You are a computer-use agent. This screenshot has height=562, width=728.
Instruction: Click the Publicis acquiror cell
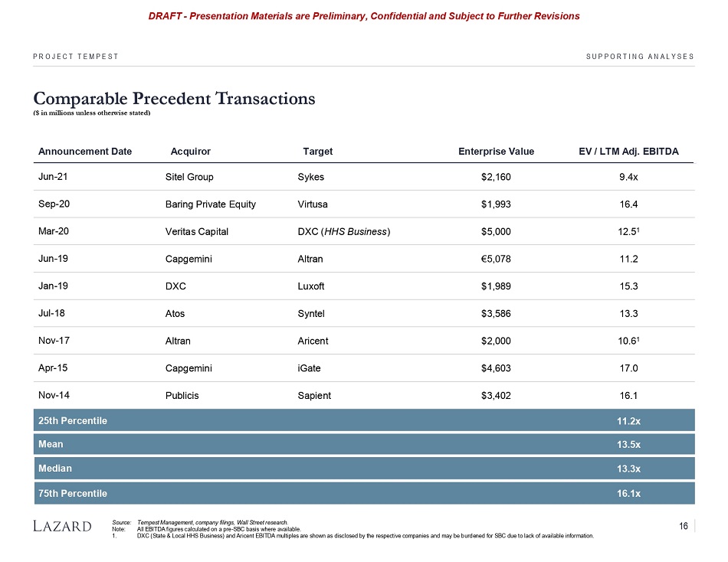[x=184, y=396]
